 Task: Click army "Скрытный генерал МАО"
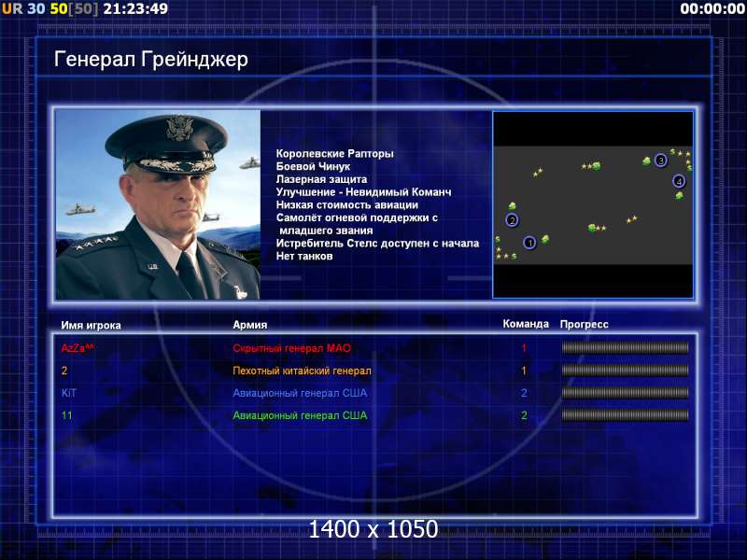(291, 348)
